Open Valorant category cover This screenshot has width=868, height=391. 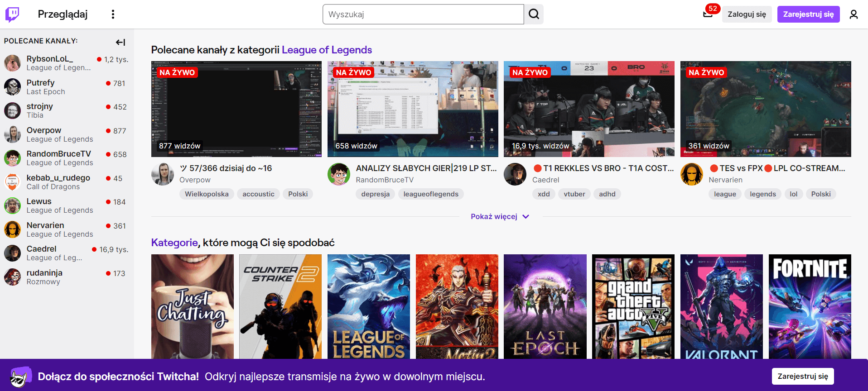point(722,307)
